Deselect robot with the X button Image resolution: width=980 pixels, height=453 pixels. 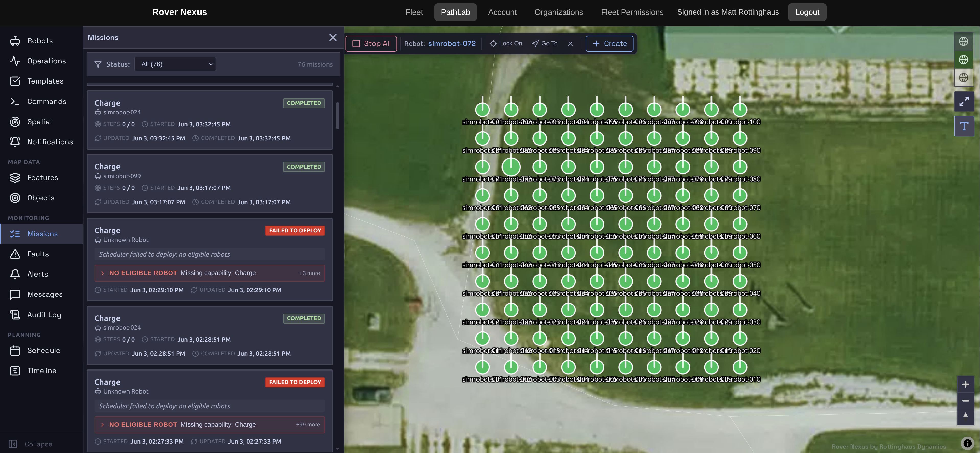click(x=570, y=44)
